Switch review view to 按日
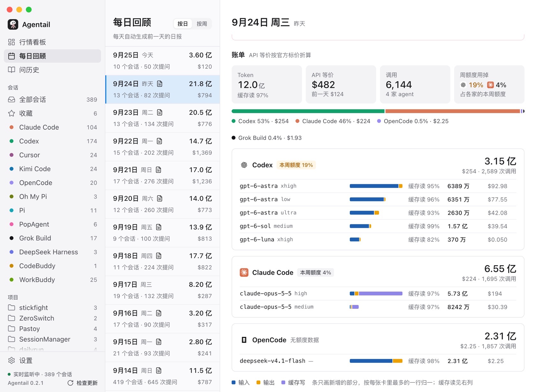536x392 pixels. (x=183, y=24)
